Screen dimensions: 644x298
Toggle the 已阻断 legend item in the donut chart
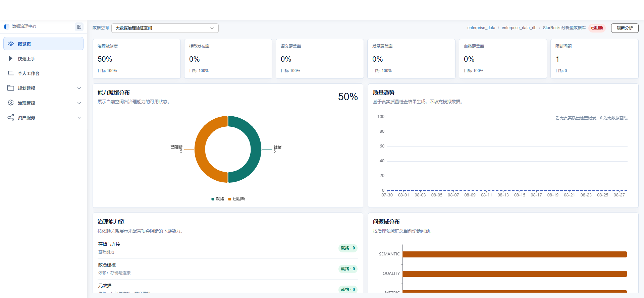pos(237,199)
